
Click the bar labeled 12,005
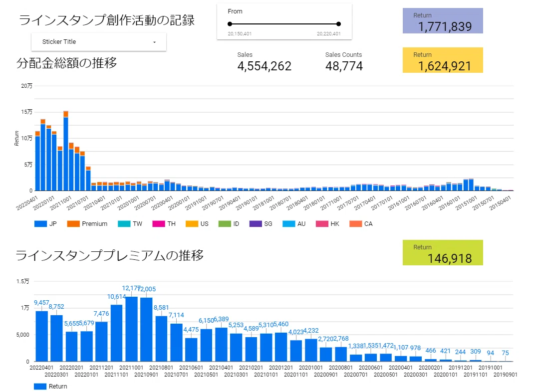click(x=146, y=330)
